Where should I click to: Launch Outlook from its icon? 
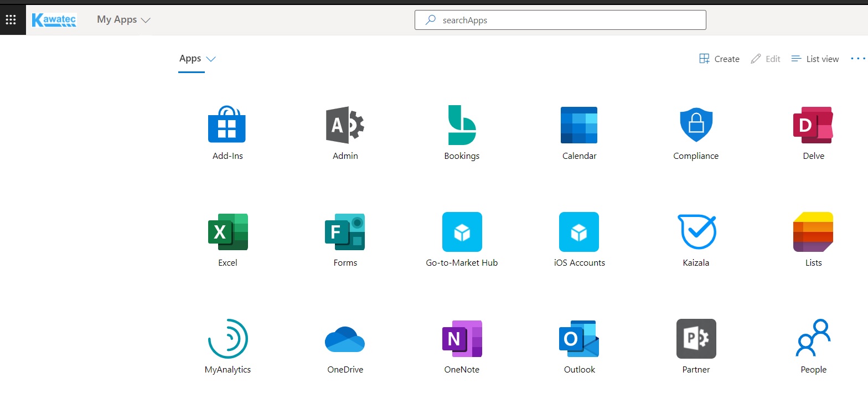(579, 339)
